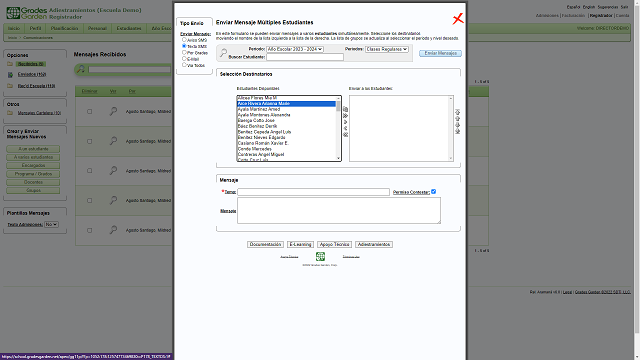Close the dialog with the red X
This screenshot has width=640, height=360.
coord(458,19)
